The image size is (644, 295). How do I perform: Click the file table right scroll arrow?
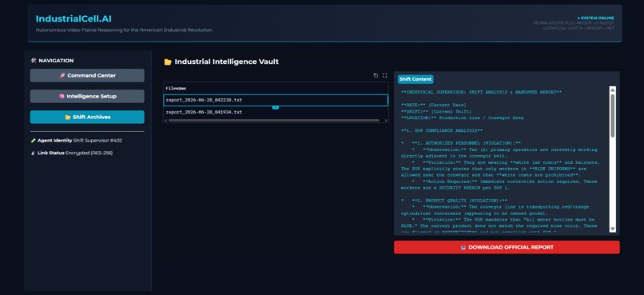click(x=386, y=121)
